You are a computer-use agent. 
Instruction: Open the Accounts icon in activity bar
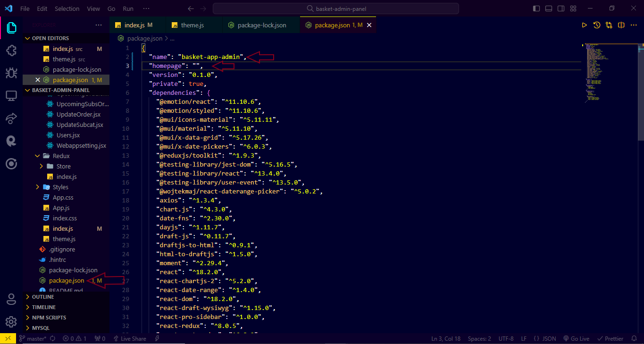11,299
